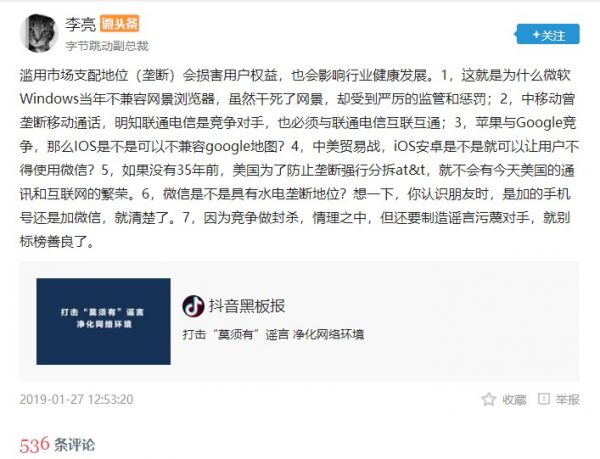The height and width of the screenshot is (459, 600).
Task: Click the 536 comment count number
Action: click(34, 445)
